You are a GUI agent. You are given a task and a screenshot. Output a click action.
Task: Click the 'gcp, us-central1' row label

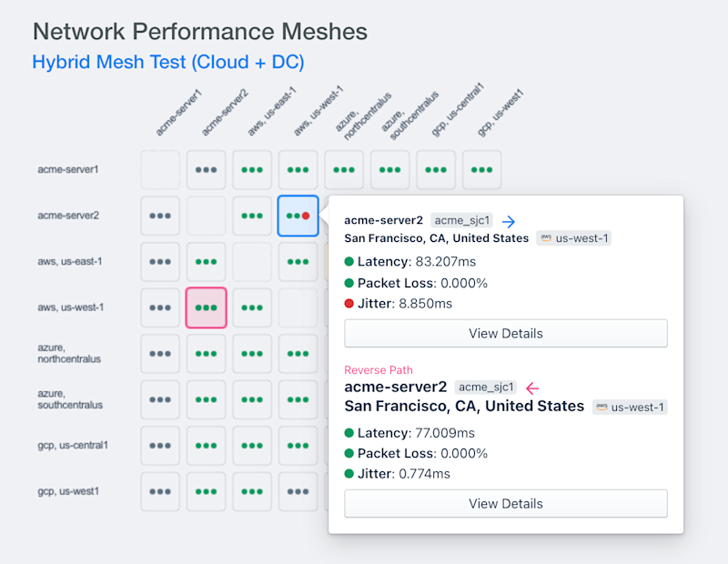coord(73,445)
